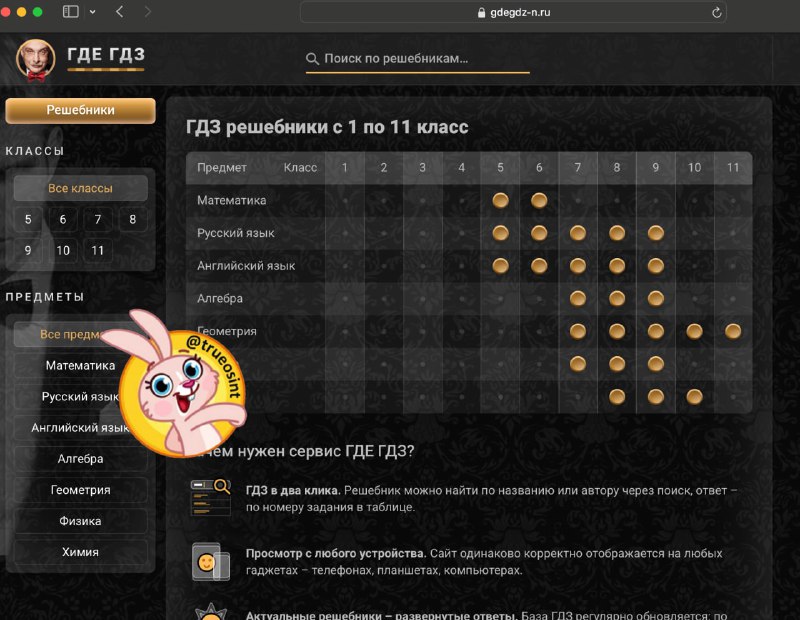Click Русский язык row label in table
The width and height of the screenshot is (800, 620).
click(236, 233)
